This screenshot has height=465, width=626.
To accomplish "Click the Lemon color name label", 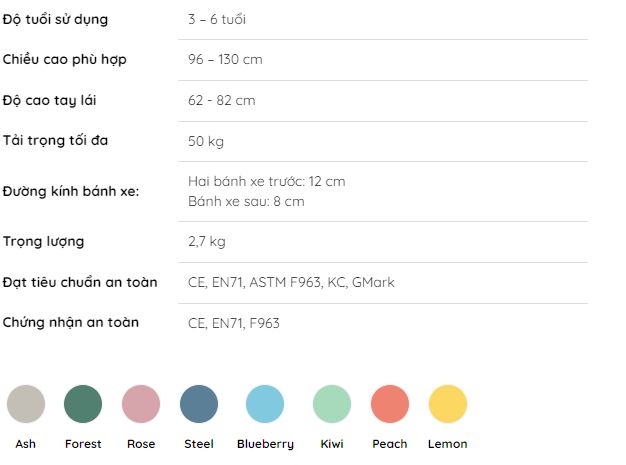I will [x=448, y=444].
